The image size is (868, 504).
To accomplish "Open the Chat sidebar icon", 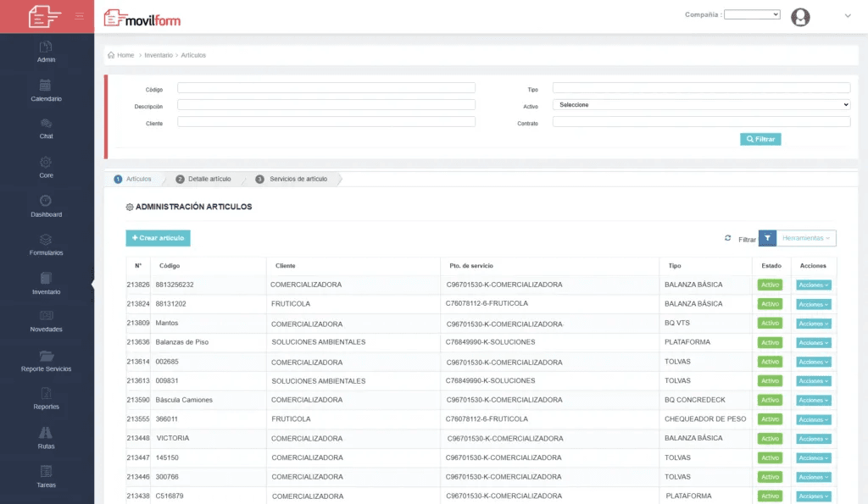I will [x=46, y=124].
